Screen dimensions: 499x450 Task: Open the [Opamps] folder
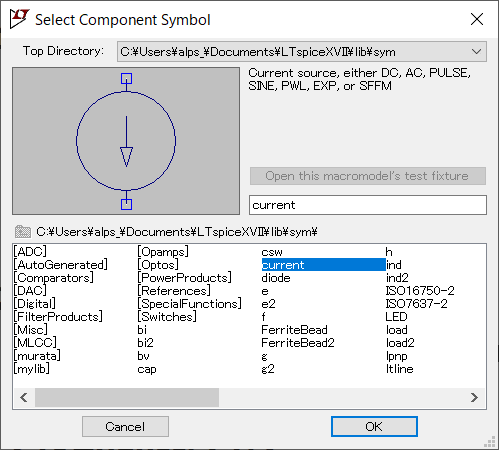tap(163, 252)
